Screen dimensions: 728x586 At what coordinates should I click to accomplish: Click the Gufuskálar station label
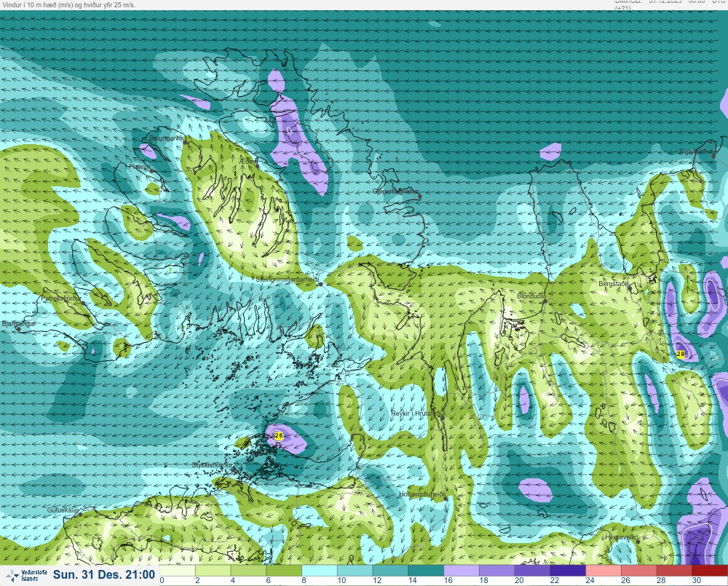coord(63,510)
